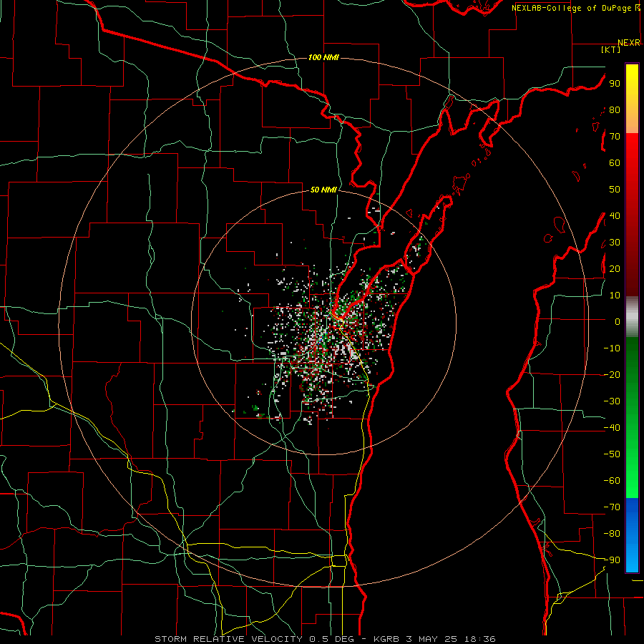Viewport: 644px width, 644px height.
Task: Click the positive 10 knot scale label
Action: (x=615, y=296)
